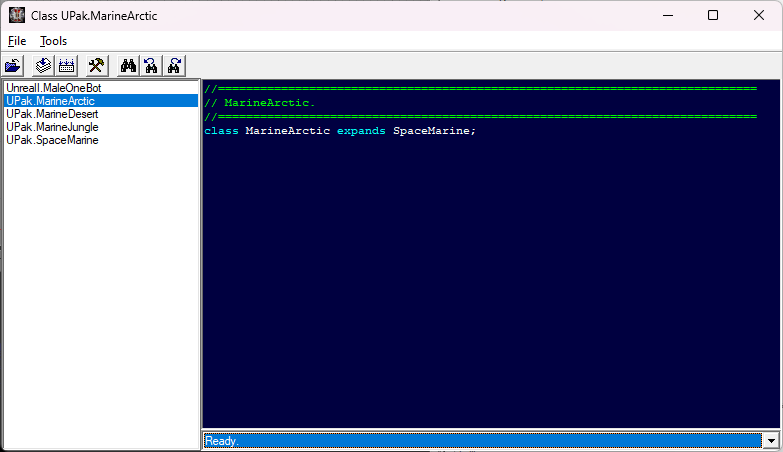Minimize the Class UPak.MarineArctic window
Viewport: 783px width, 452px height.
(668, 15)
